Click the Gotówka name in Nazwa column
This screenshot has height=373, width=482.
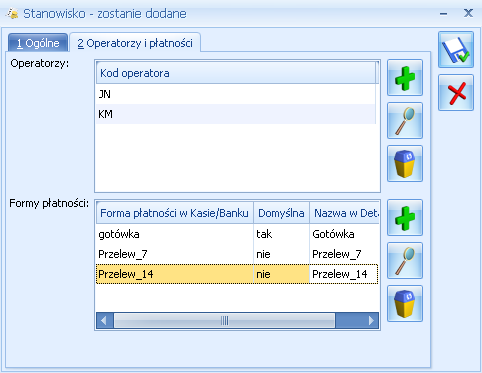click(344, 234)
